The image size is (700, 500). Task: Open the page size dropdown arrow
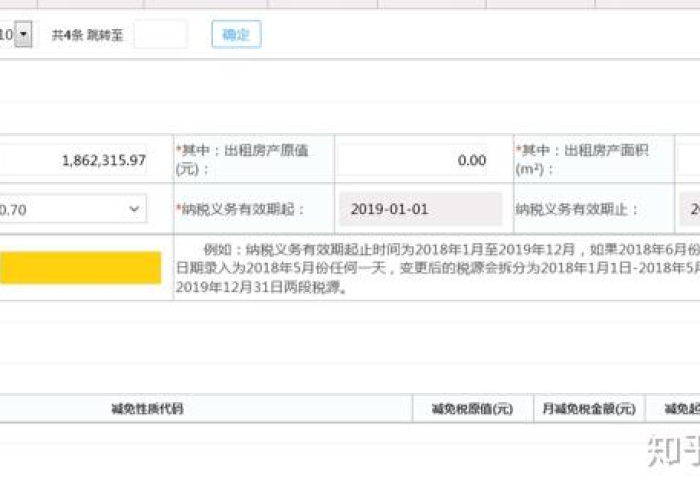[23, 34]
